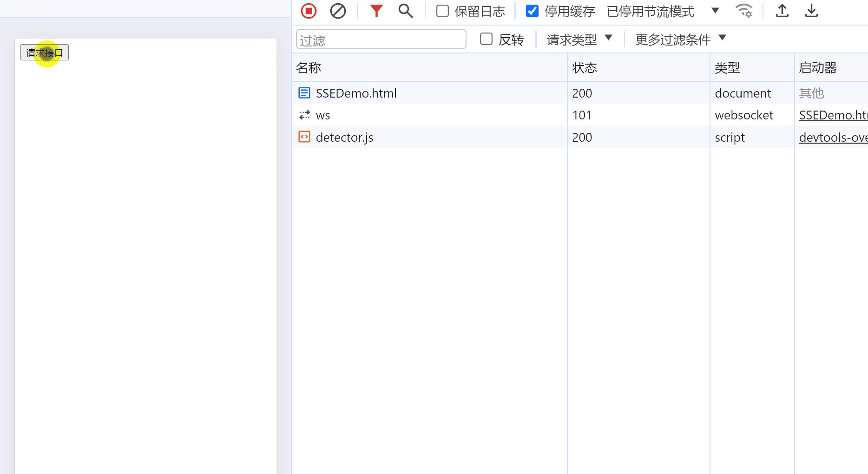This screenshot has width=868, height=474.
Task: Enable the 保留日志 checkbox
Action: 441,11
